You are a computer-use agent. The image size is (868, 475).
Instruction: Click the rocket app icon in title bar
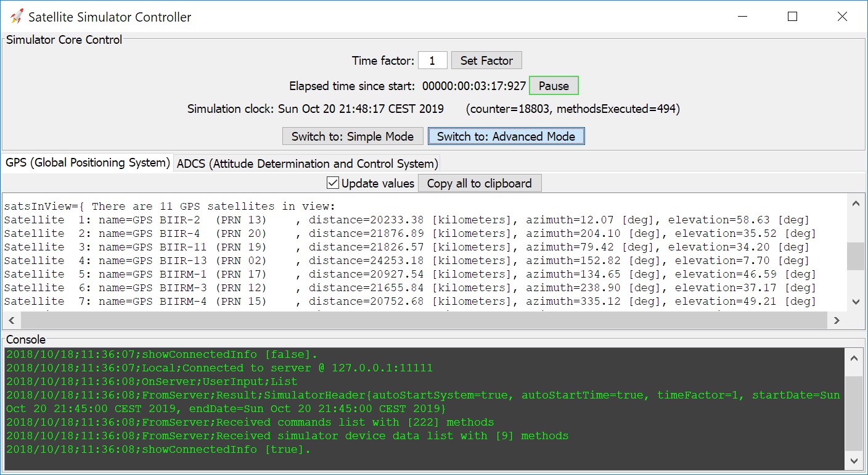click(x=17, y=17)
